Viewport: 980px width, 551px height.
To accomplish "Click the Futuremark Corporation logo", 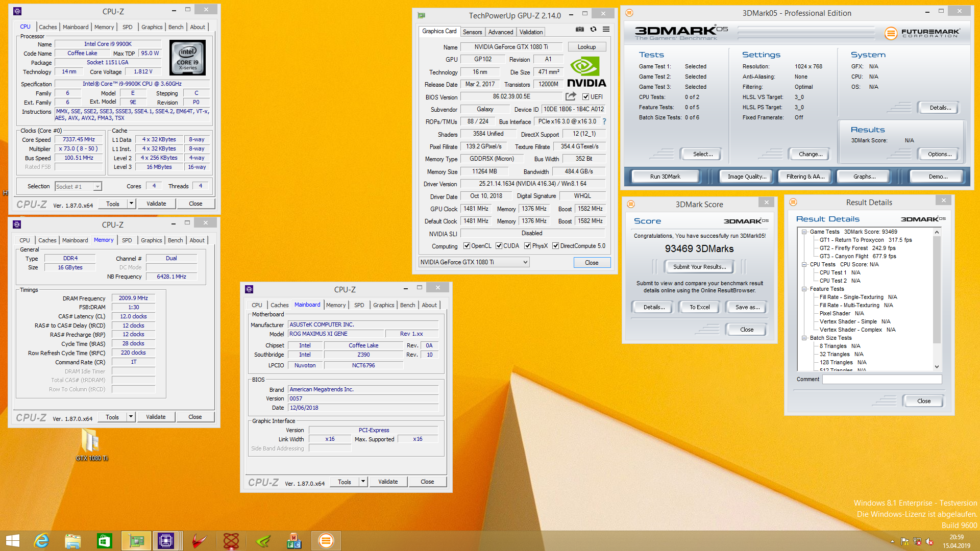I will [922, 33].
